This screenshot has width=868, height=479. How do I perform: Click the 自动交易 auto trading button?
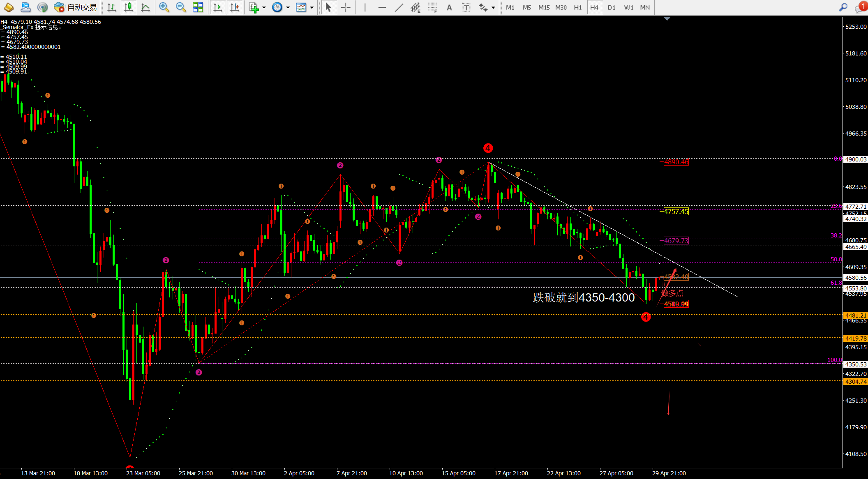click(x=76, y=7)
